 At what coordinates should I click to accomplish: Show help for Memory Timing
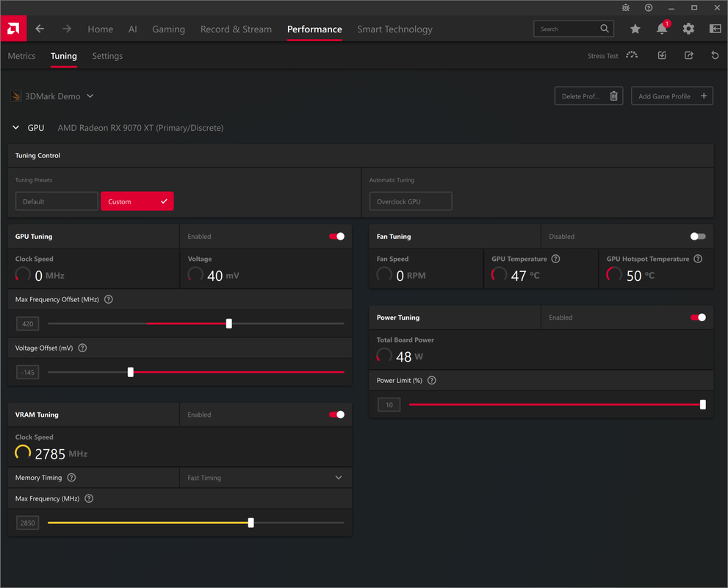[71, 478]
